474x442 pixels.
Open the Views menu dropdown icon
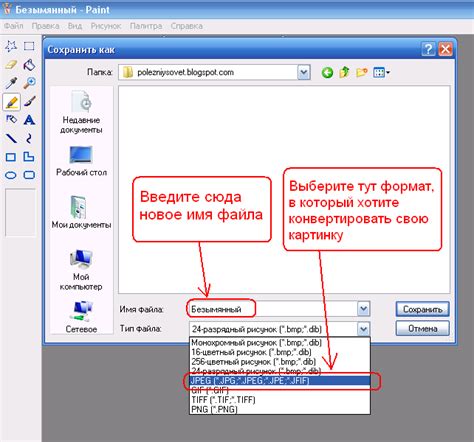382,72
